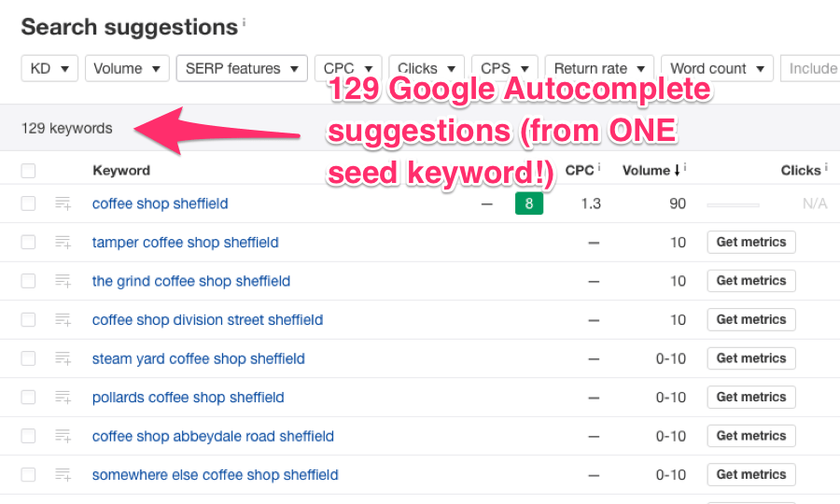This screenshot has width=840, height=504.
Task: Click add-to-list icon for pollards coffee shop
Action: click(63, 398)
